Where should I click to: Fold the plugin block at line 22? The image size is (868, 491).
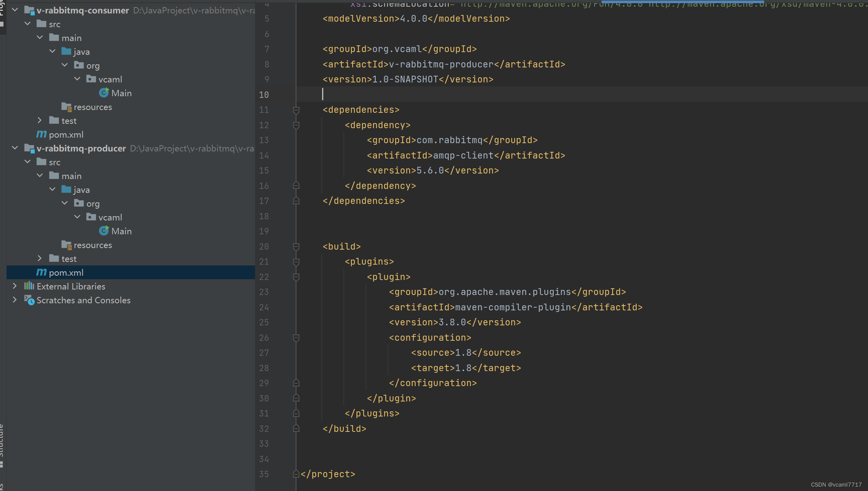[x=296, y=277]
